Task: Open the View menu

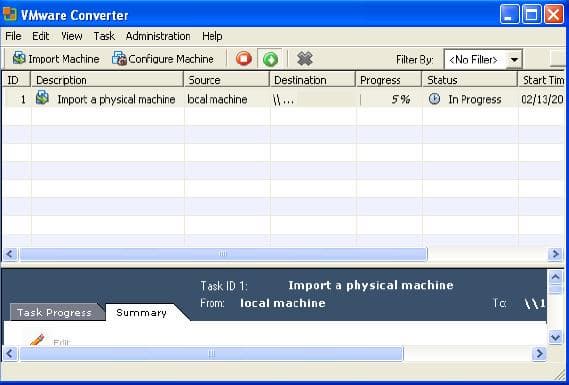Action: 71,36
